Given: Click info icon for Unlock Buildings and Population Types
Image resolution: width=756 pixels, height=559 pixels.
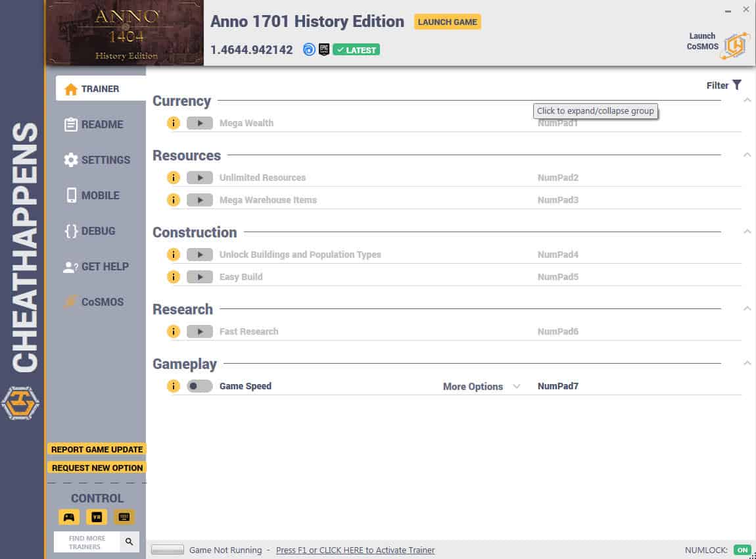Looking at the screenshot, I should (x=173, y=254).
